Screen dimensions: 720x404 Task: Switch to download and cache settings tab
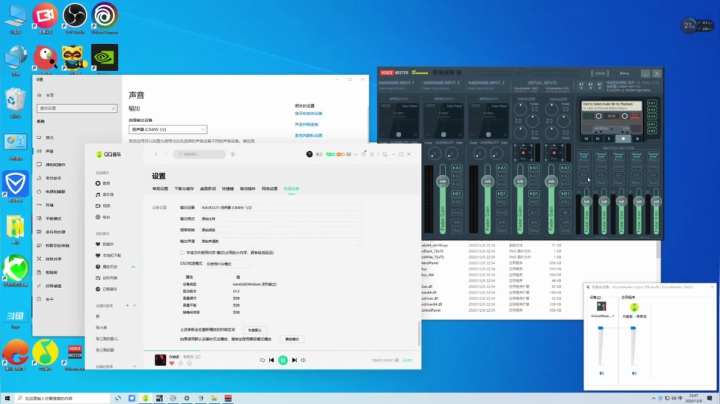(x=184, y=189)
